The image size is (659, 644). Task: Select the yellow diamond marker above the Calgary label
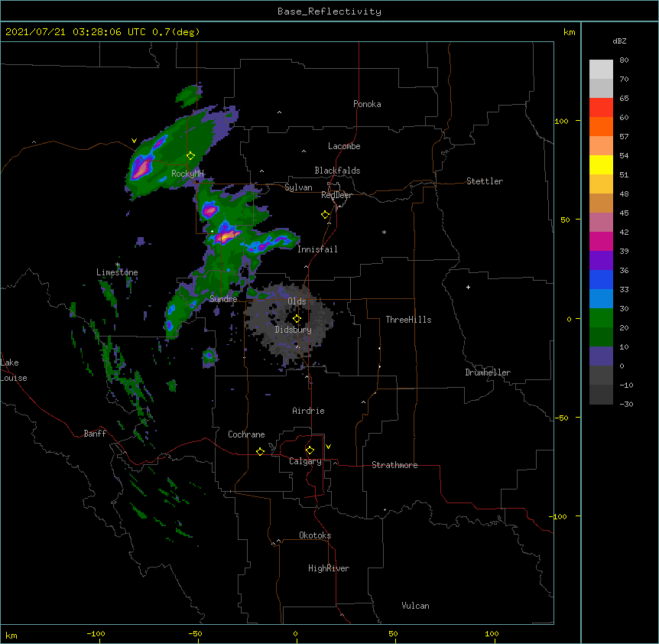[310, 450]
